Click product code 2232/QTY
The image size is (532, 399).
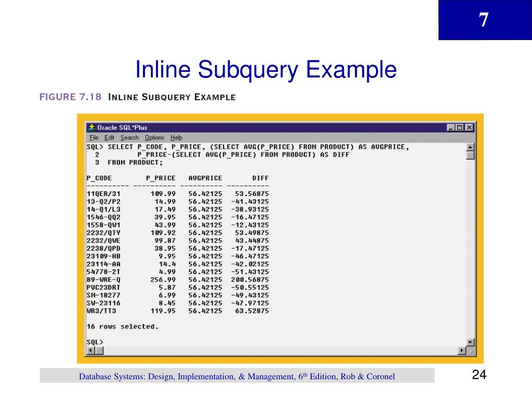pos(103,233)
